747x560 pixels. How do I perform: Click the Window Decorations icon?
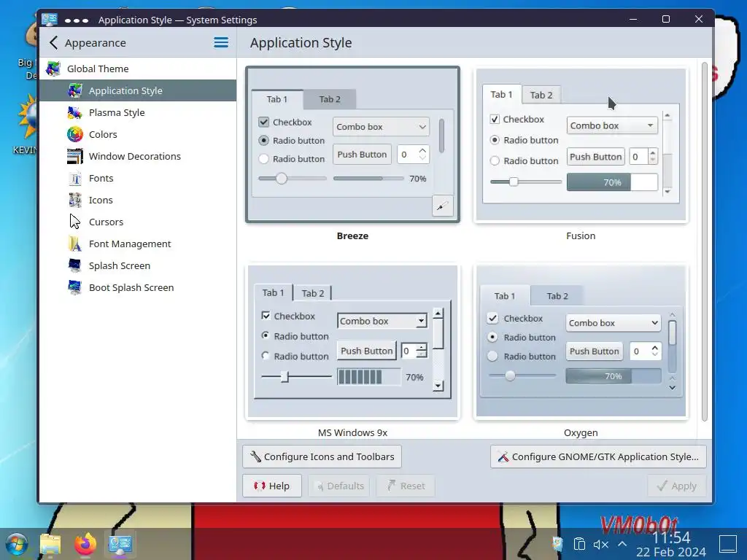pos(75,156)
